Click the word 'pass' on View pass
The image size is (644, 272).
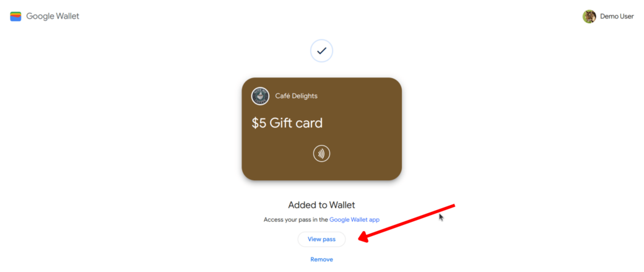tap(329, 240)
